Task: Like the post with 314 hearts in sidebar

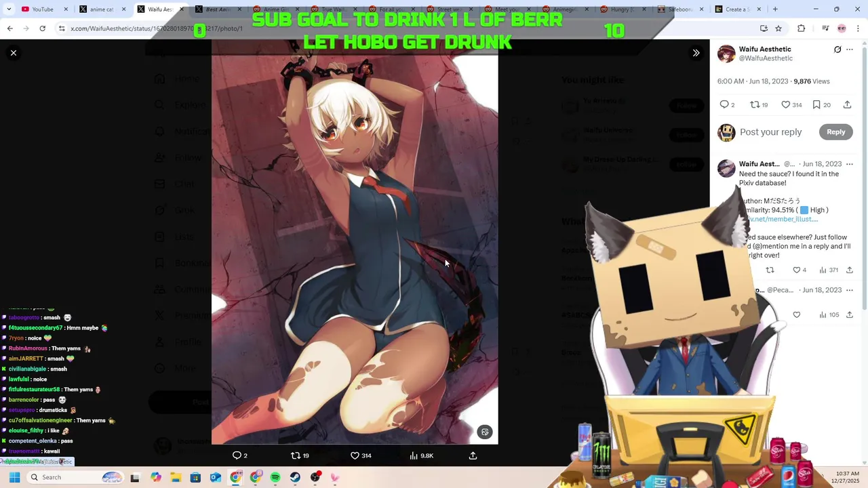Action: click(x=785, y=104)
